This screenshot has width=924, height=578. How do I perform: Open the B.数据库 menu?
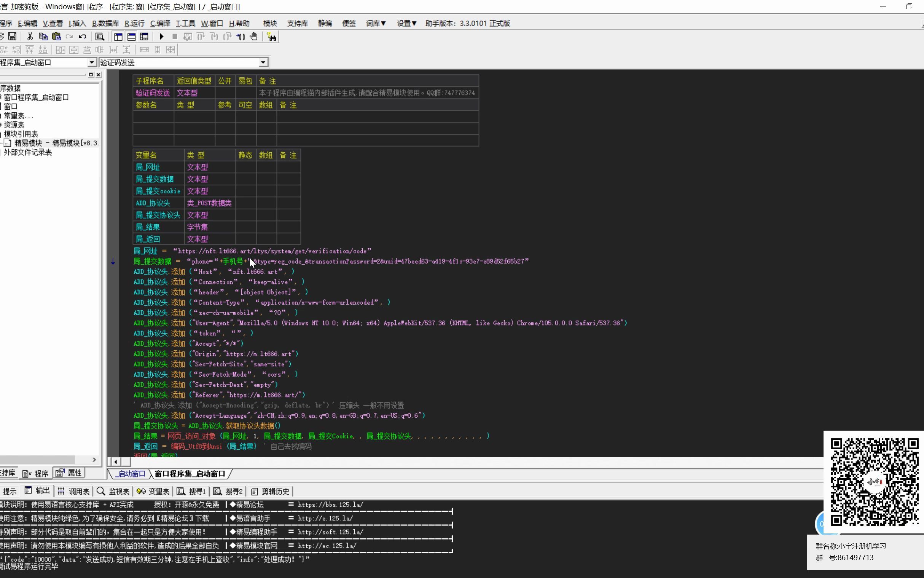click(105, 23)
